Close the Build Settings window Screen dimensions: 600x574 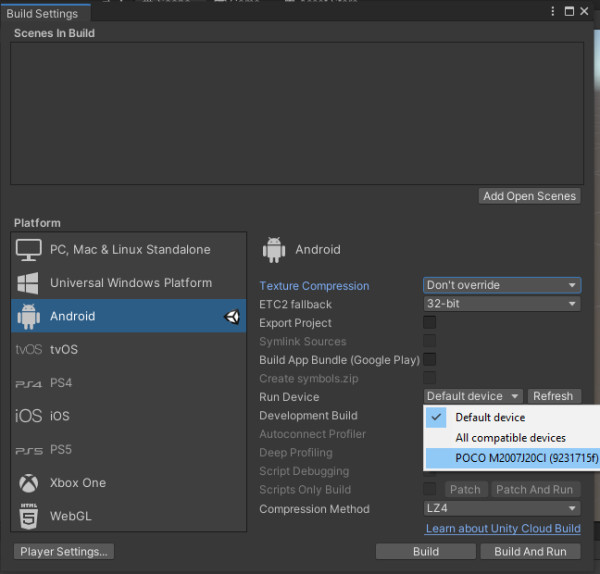[584, 11]
